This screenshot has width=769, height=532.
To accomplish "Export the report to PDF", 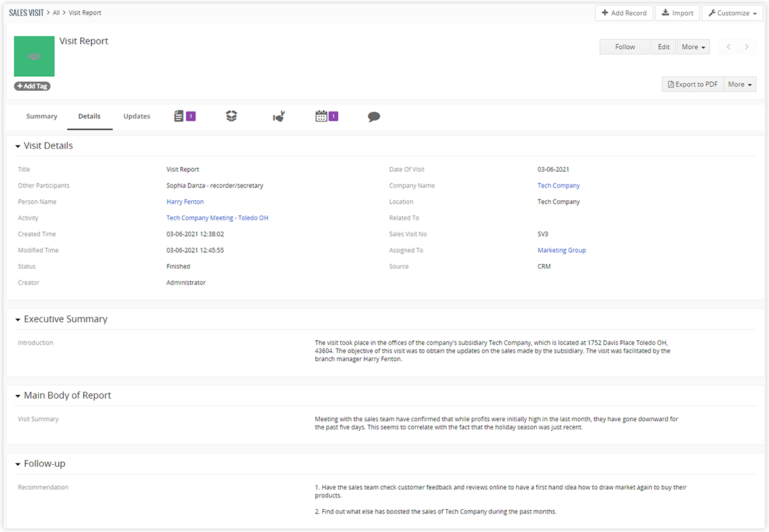I will tap(693, 85).
